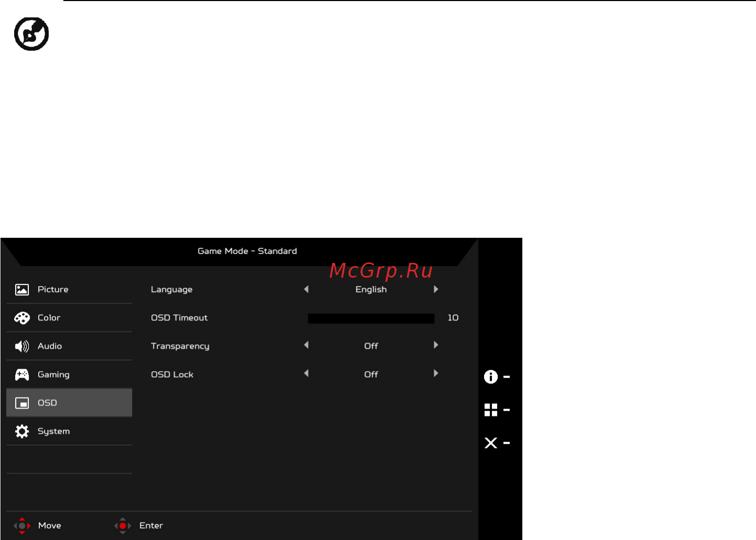Click the Picture menu icon

(x=22, y=290)
